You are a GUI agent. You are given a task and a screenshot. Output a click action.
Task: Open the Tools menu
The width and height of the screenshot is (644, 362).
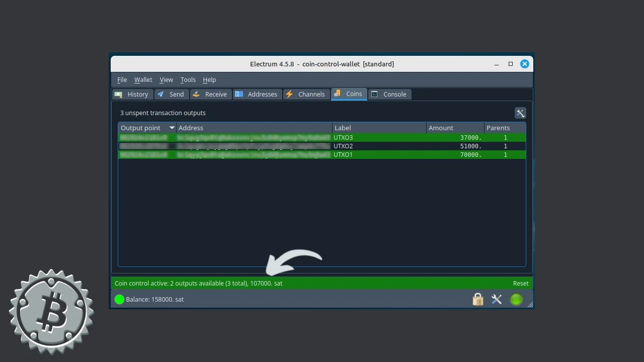188,79
